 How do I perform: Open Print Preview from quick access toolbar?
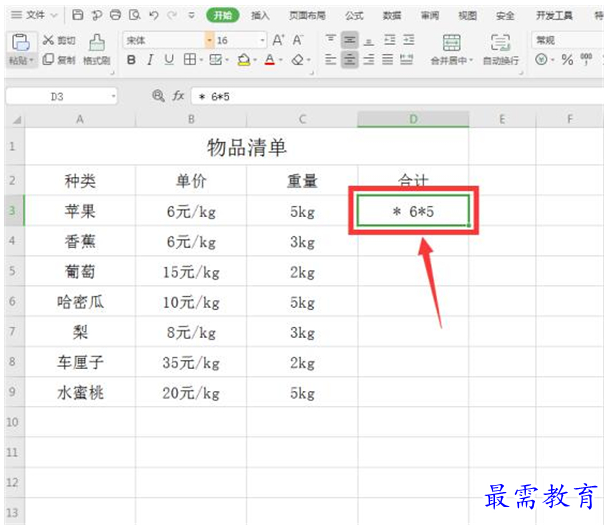point(134,15)
